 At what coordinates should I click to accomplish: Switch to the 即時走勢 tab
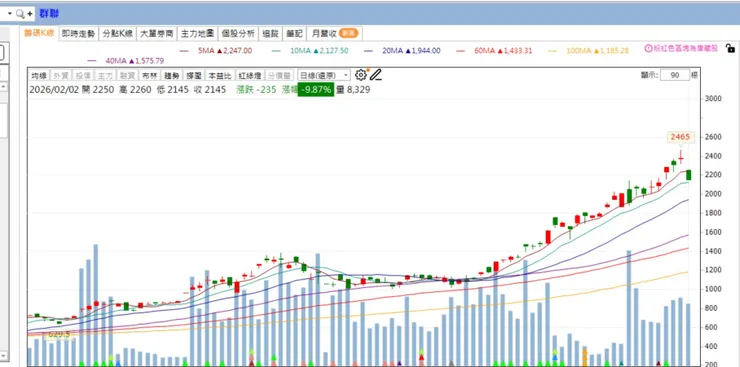coord(78,33)
